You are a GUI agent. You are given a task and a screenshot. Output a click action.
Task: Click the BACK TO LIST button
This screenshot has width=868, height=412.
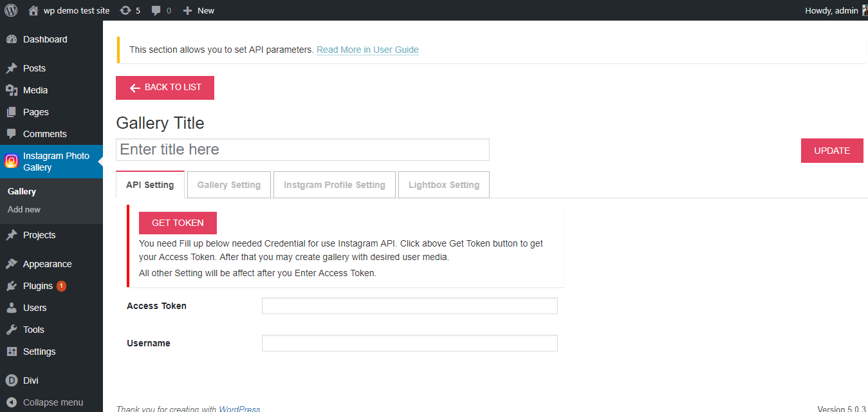[x=165, y=88]
